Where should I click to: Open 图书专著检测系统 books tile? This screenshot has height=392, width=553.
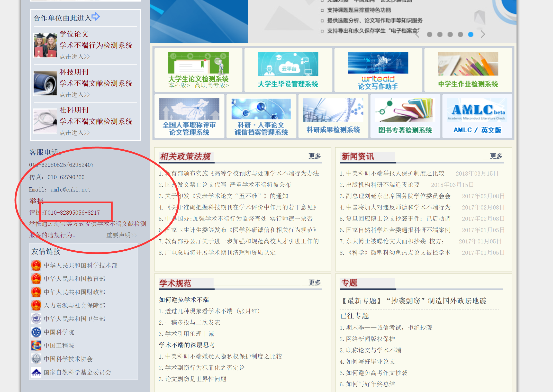click(x=405, y=116)
